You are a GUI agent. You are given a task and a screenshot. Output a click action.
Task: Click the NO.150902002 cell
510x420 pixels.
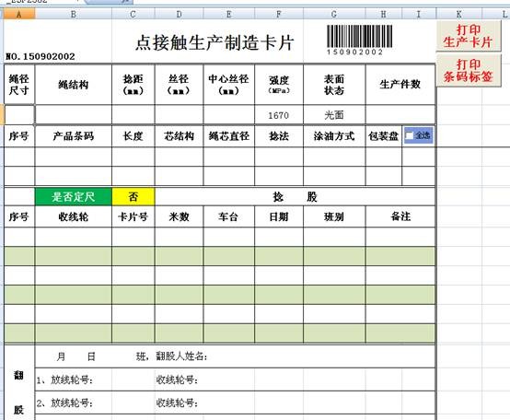pos(41,56)
